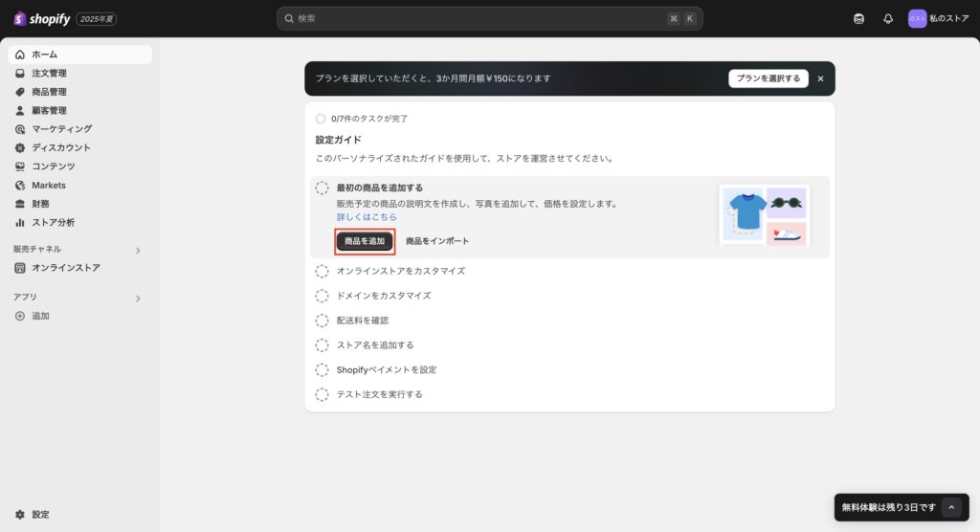The height and width of the screenshot is (532, 980).
Task: Click the 設定 gear icon in sidebar
Action: pyautogui.click(x=20, y=515)
